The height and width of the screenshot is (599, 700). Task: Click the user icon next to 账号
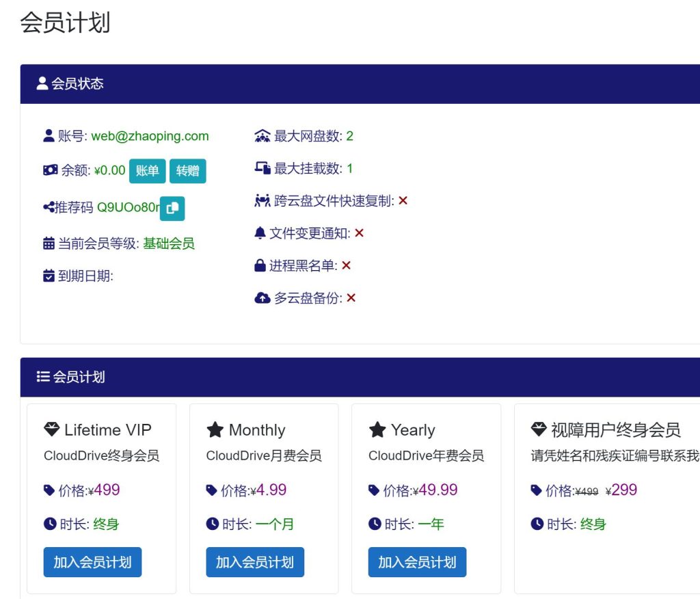49,136
